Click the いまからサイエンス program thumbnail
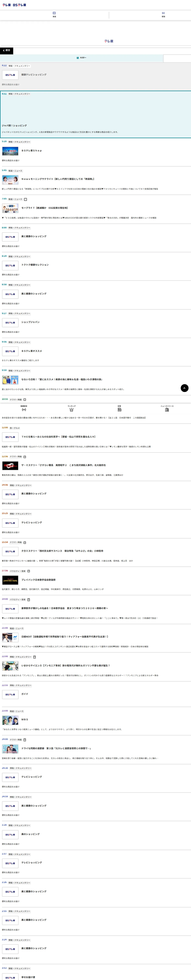 [10, 666]
